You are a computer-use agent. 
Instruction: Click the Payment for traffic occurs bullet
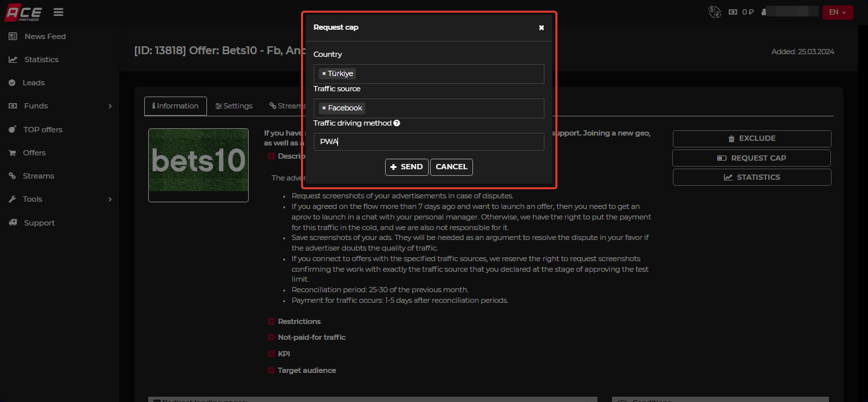click(400, 300)
